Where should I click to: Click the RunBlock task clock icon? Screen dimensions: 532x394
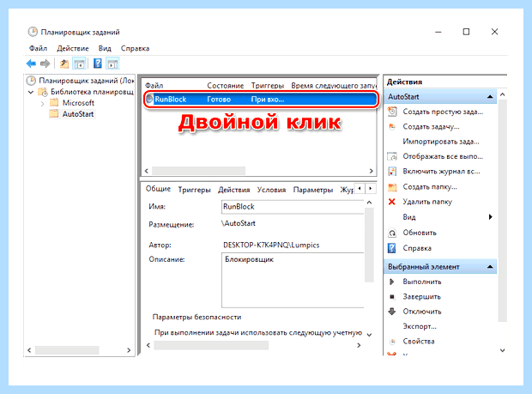click(x=149, y=99)
